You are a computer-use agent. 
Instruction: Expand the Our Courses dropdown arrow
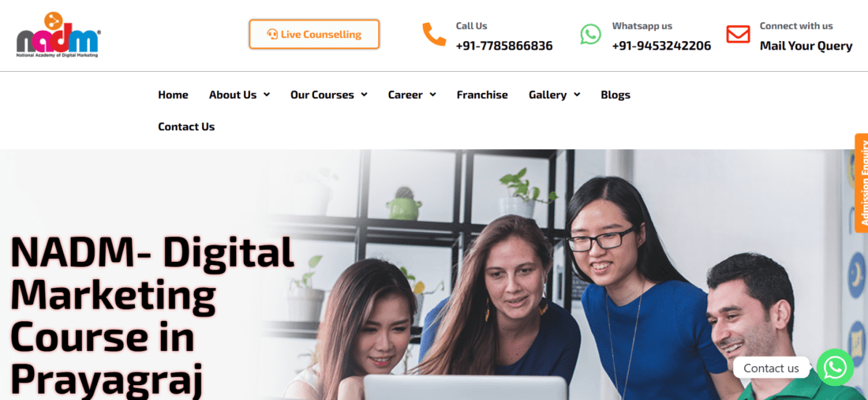coord(365,95)
